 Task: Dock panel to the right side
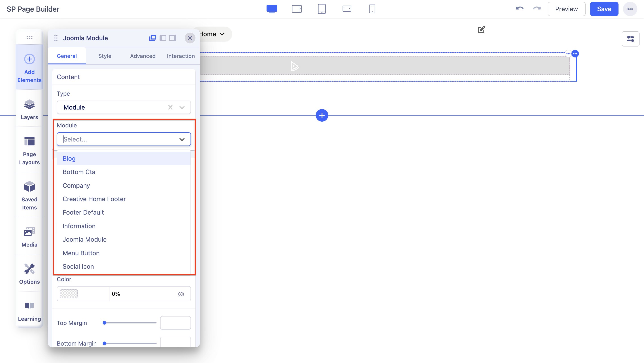click(x=173, y=38)
